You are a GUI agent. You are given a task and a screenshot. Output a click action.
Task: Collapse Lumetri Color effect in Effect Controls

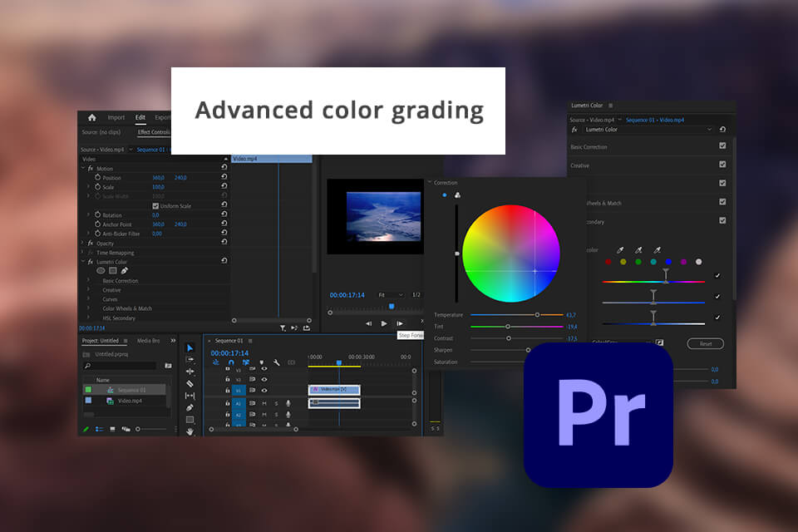(x=83, y=262)
